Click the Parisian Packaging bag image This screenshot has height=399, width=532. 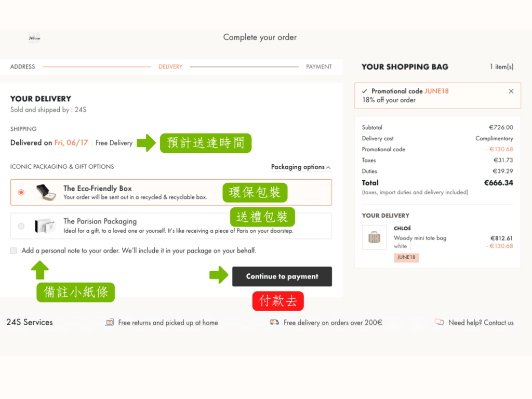coord(45,225)
